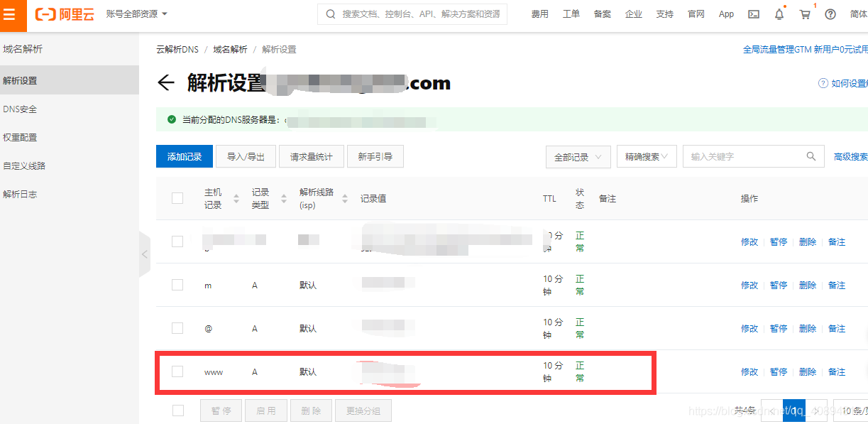Screen dimensions: 868x424
Task: Open the notifications bell
Action: coord(779,14)
